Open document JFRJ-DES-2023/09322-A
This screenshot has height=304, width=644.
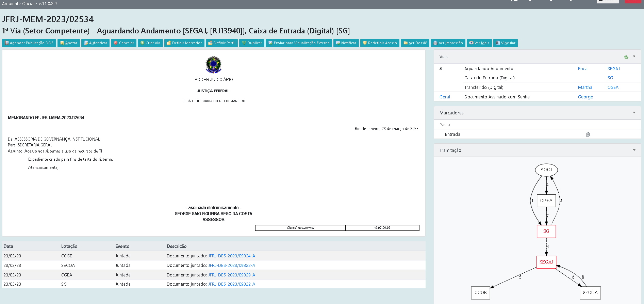click(232, 284)
